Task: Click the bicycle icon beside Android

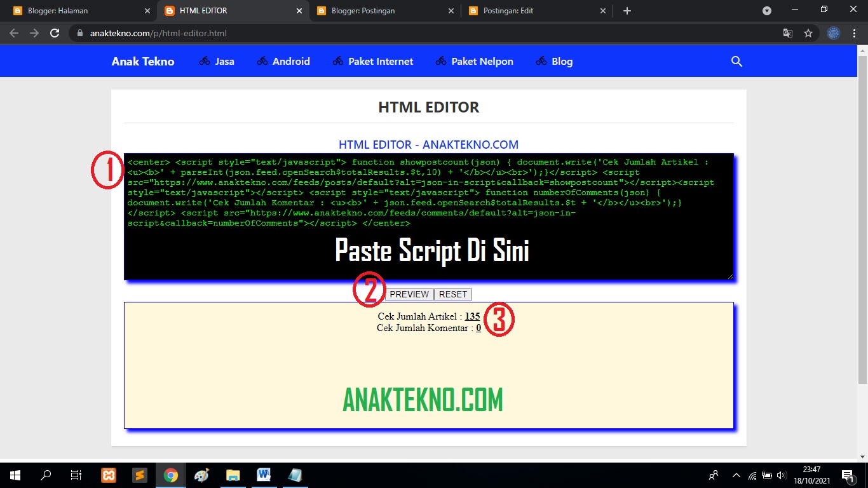Action: [x=262, y=62]
